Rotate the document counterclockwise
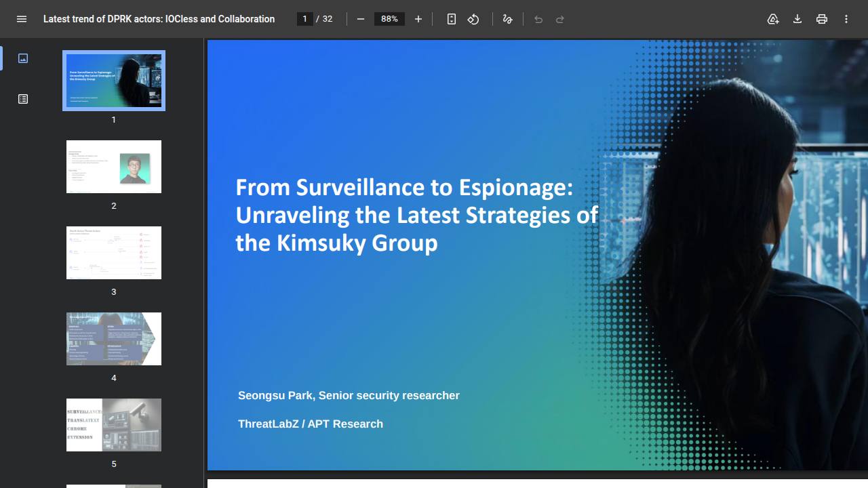This screenshot has width=868, height=488. 473,19
